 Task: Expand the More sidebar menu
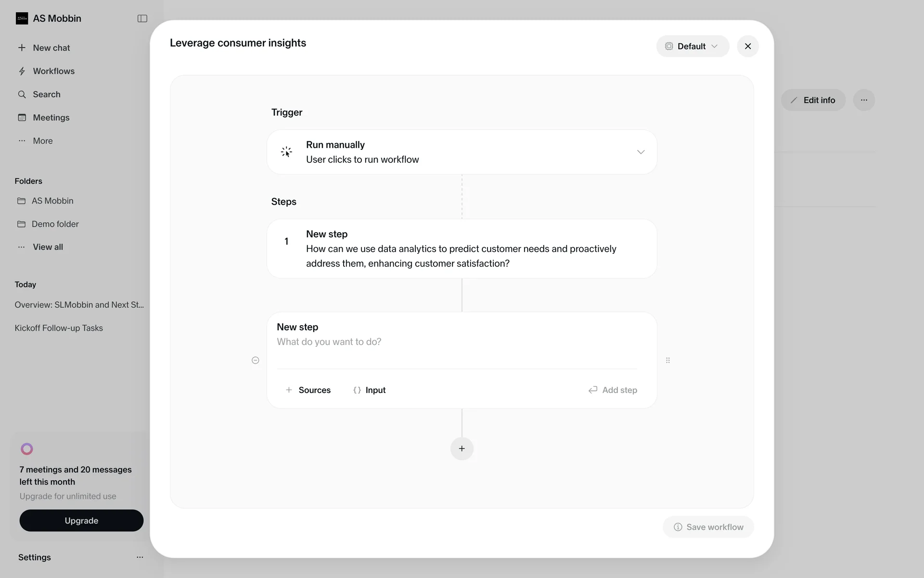(x=42, y=141)
